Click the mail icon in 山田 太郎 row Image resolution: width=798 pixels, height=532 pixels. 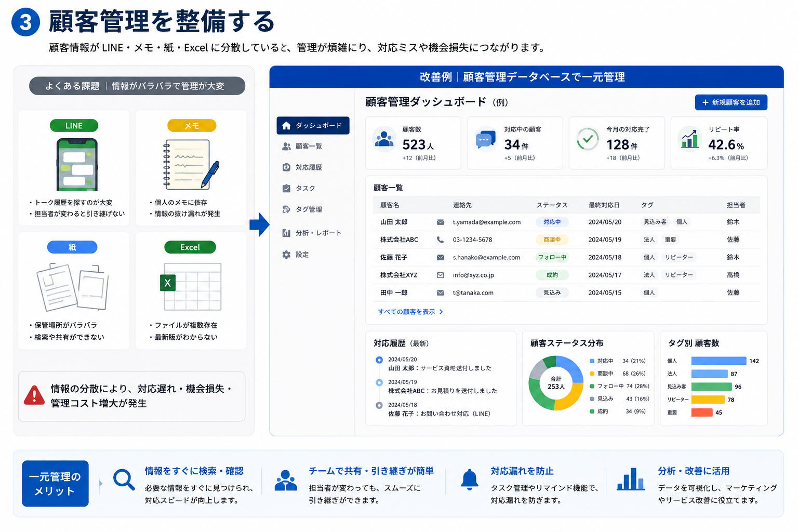click(x=440, y=222)
